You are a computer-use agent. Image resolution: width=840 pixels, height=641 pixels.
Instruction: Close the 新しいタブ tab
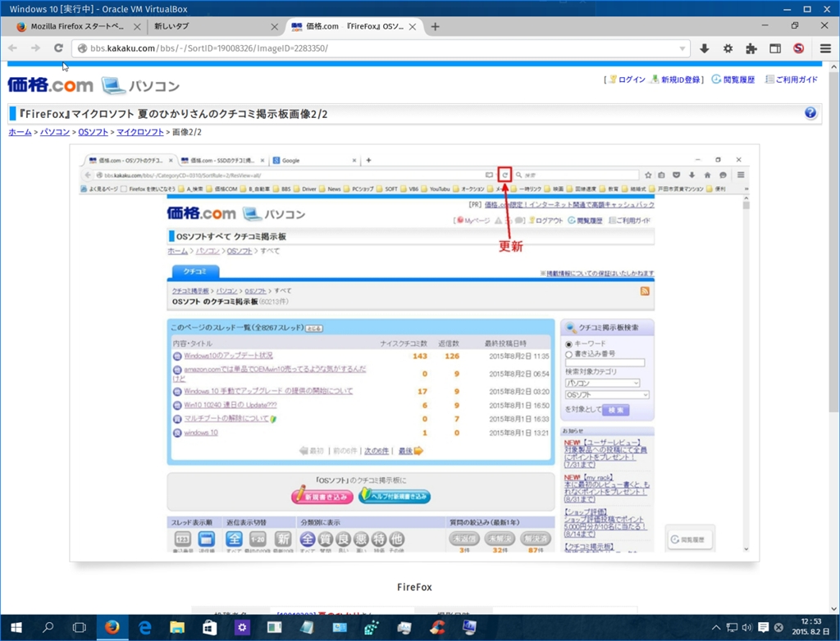click(x=274, y=27)
